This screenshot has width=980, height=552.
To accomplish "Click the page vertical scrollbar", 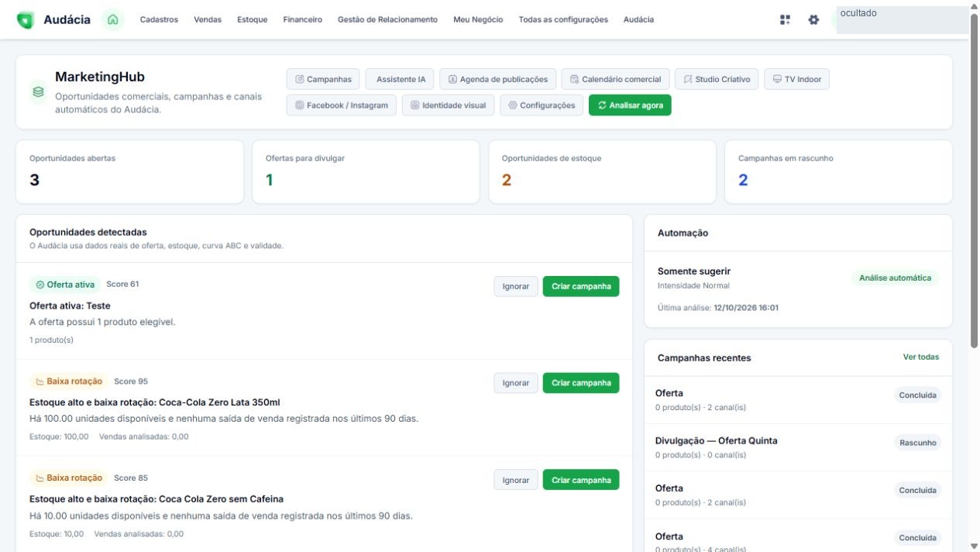I will 974,181.
